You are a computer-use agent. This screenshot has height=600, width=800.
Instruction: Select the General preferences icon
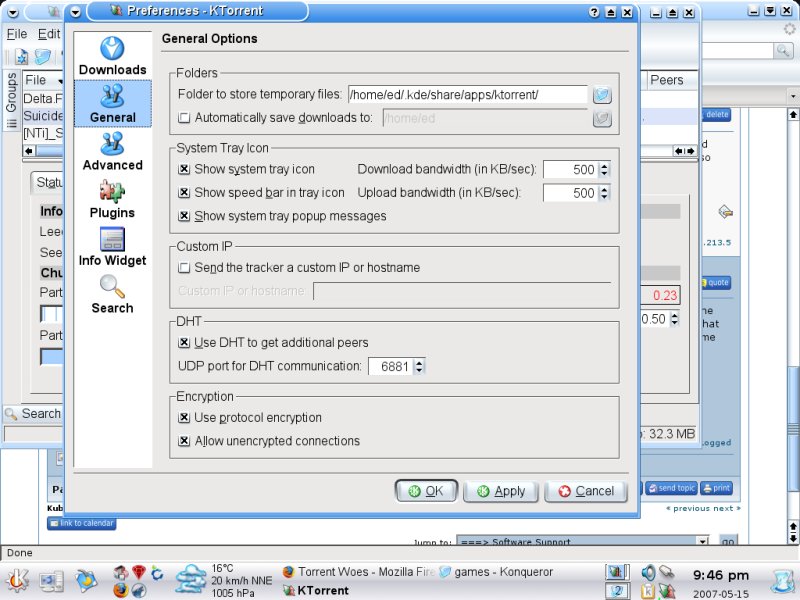pyautogui.click(x=112, y=103)
